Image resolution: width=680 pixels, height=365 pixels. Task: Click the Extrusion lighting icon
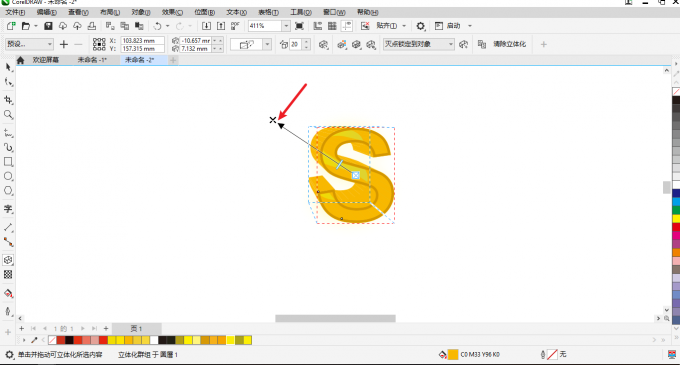371,44
